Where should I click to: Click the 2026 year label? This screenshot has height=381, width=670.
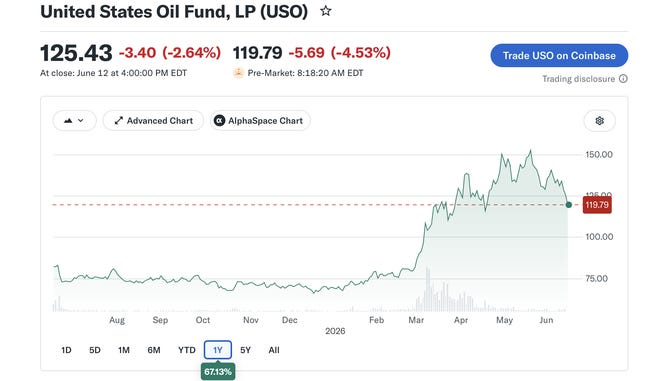coord(335,331)
